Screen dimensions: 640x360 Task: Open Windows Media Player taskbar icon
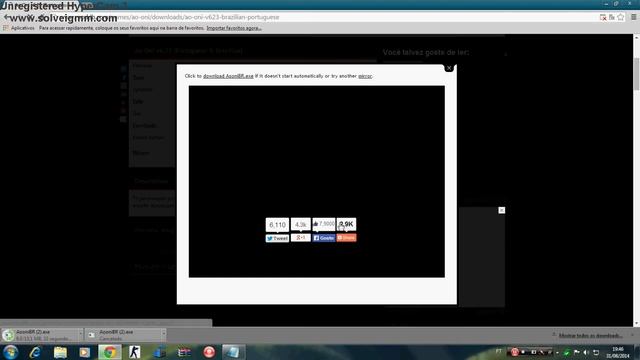[x=84, y=352]
